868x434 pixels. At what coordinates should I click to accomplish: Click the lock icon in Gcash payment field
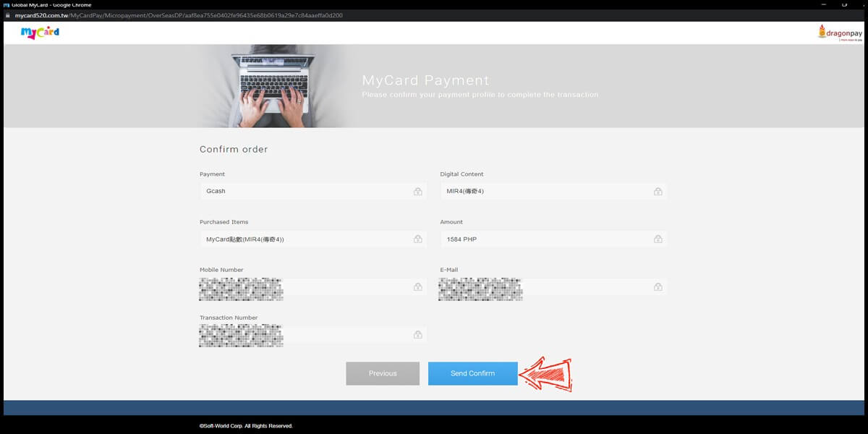pyautogui.click(x=418, y=192)
